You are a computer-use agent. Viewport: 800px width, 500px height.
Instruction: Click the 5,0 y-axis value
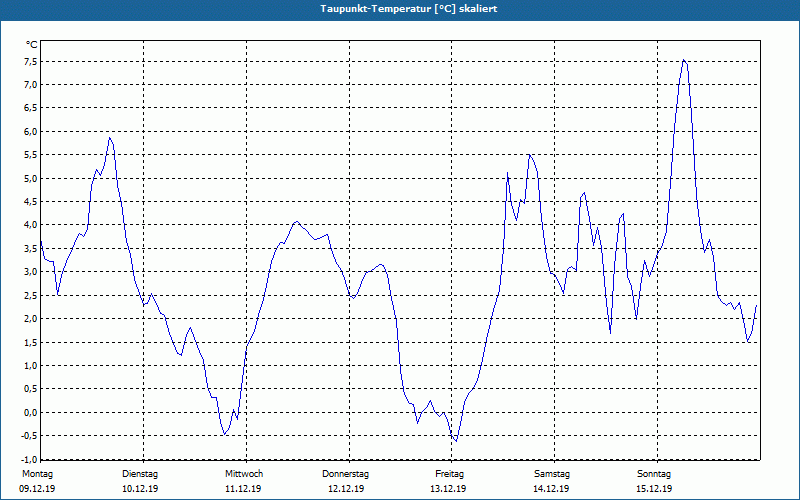click(x=31, y=179)
